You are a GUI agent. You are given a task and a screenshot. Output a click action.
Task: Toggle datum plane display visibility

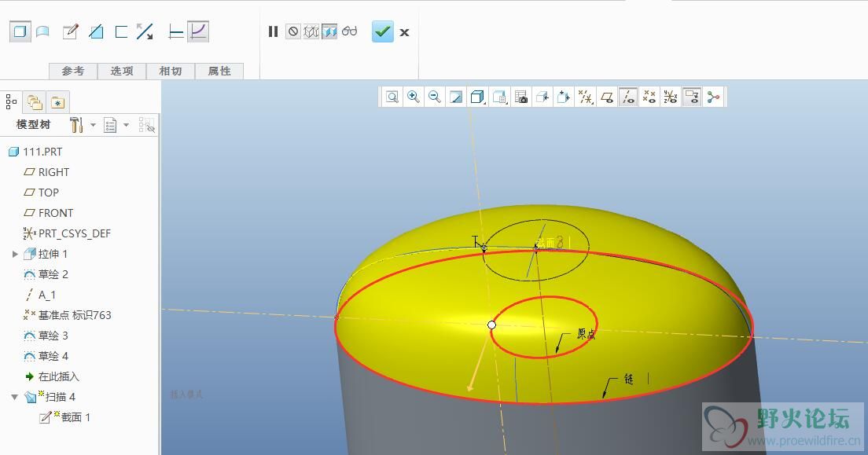point(606,97)
